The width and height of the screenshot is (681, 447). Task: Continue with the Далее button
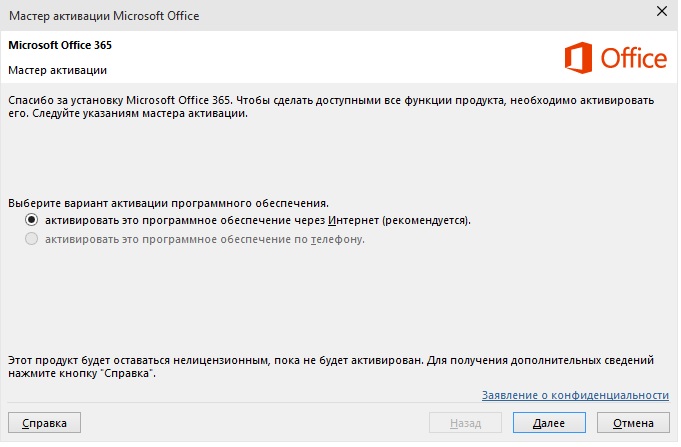click(x=549, y=423)
